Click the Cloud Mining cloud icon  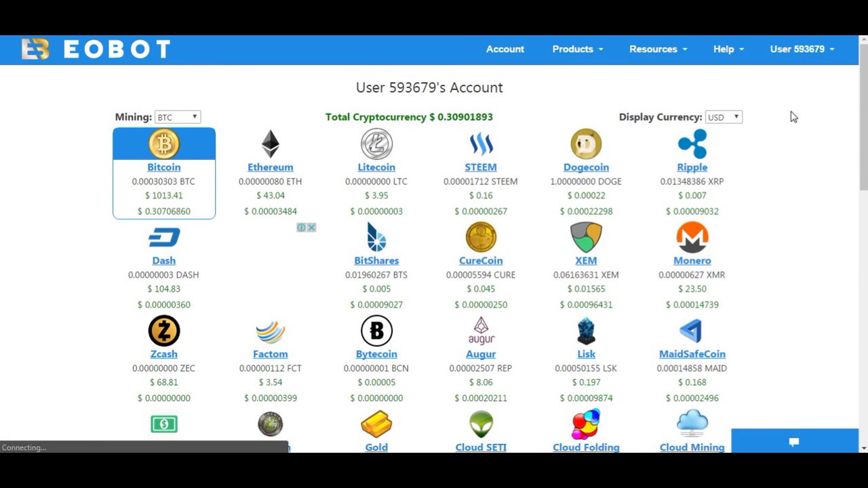point(692,424)
